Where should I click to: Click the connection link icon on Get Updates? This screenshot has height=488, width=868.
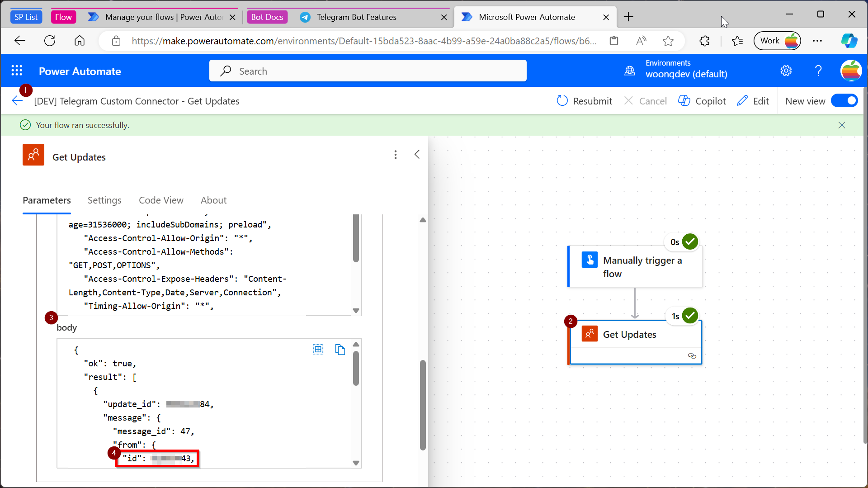click(x=692, y=356)
